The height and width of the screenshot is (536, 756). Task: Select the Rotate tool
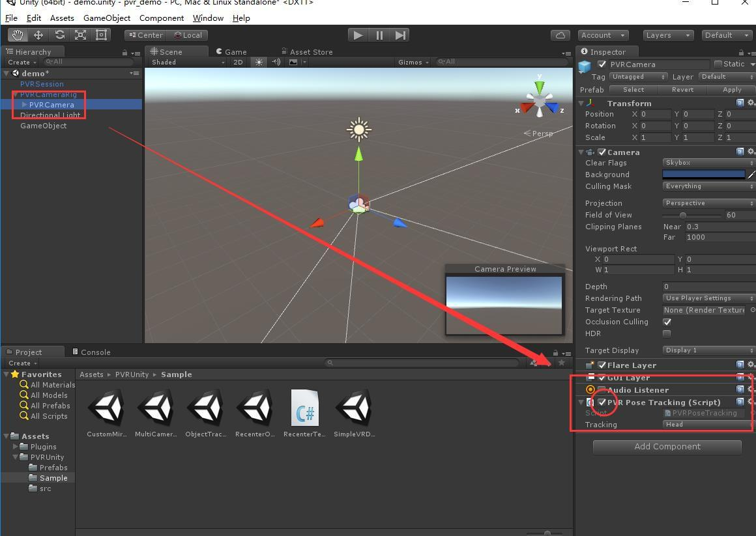pyautogui.click(x=60, y=35)
